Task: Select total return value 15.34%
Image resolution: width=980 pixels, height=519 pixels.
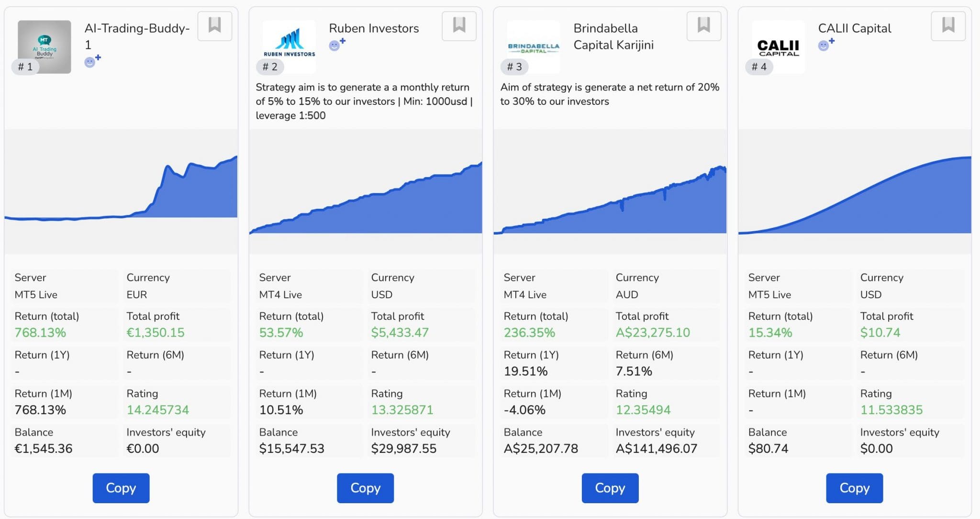Action: pyautogui.click(x=770, y=332)
